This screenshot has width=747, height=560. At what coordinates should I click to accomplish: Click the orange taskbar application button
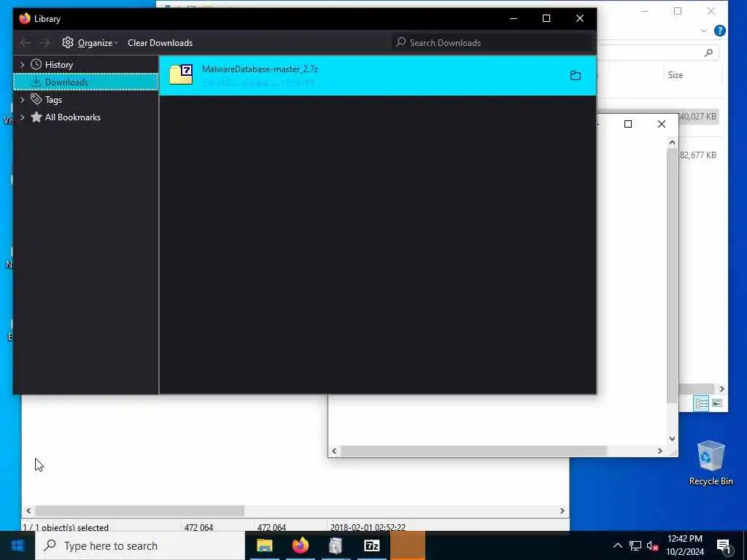408,545
